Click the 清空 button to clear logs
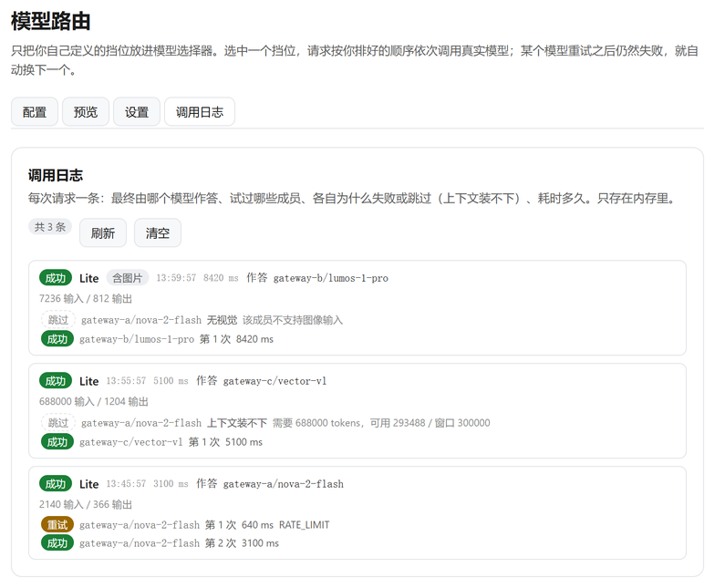The width and height of the screenshot is (715, 588). [x=158, y=233]
